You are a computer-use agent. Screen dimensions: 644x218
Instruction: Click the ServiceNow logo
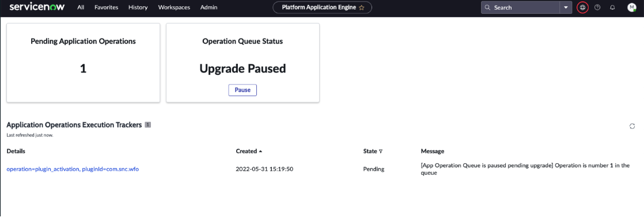(37, 7)
